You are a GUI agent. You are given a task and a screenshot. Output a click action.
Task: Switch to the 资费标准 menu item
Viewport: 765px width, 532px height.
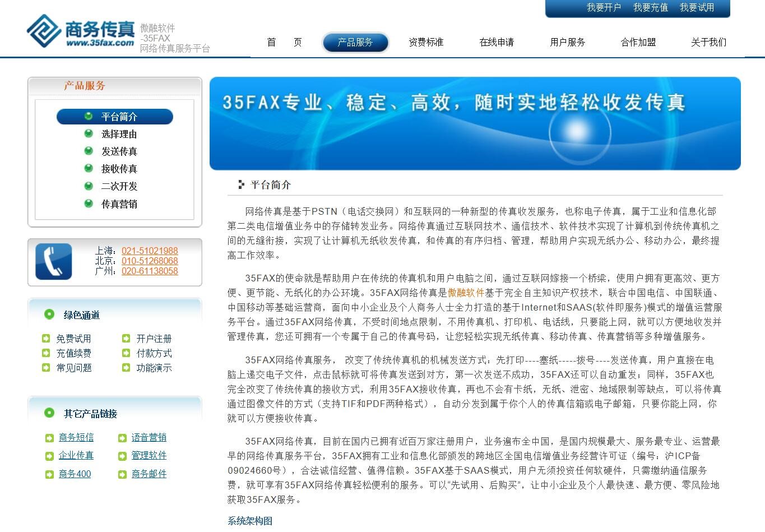pos(426,42)
